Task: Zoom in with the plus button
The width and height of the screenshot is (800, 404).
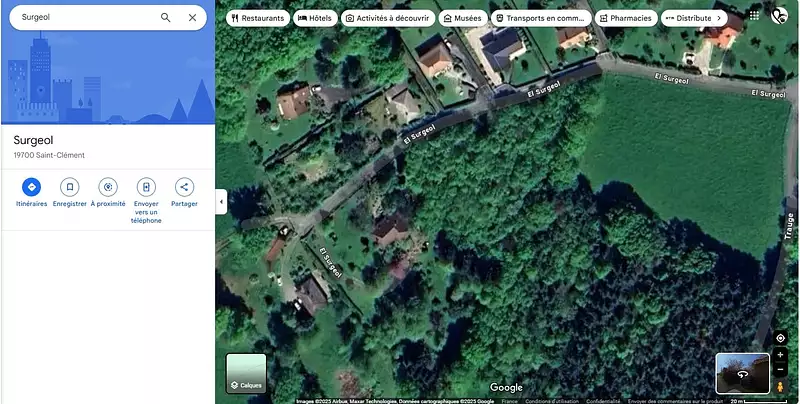Action: click(x=780, y=355)
